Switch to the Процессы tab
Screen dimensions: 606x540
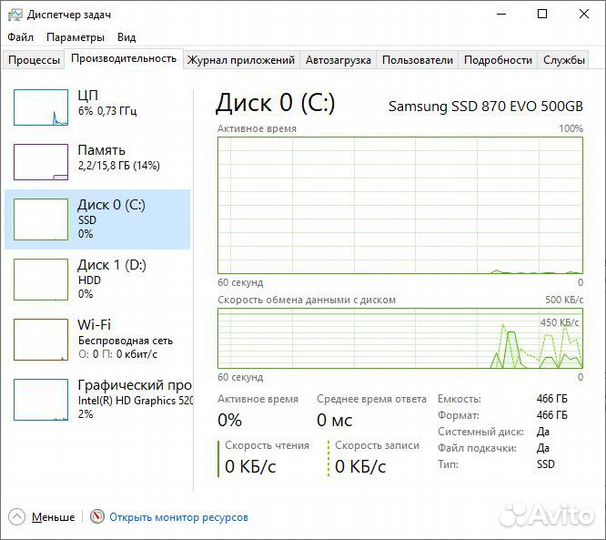coord(34,60)
